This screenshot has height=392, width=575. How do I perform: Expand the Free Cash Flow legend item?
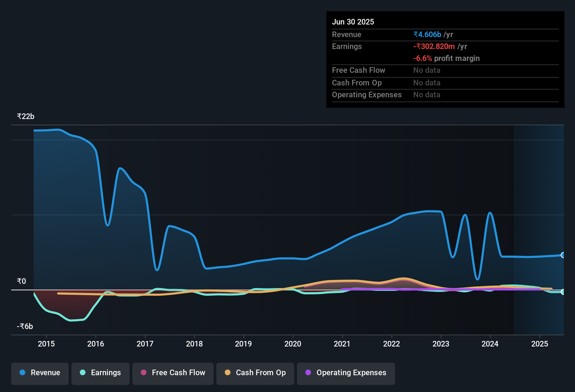[x=173, y=373]
